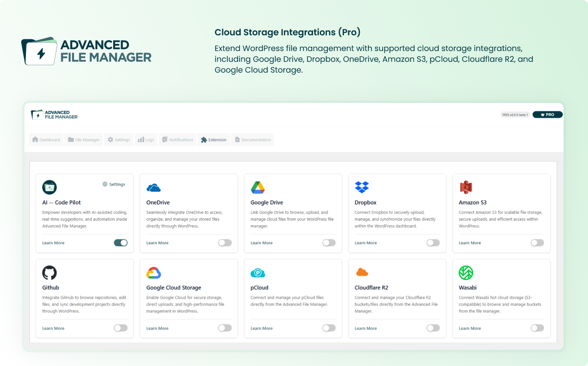Select the Extension tab
Viewport: 588px width, 366px height.
[214, 140]
